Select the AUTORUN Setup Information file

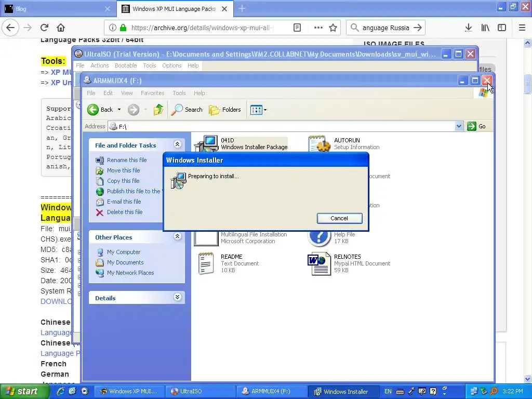tap(344, 143)
